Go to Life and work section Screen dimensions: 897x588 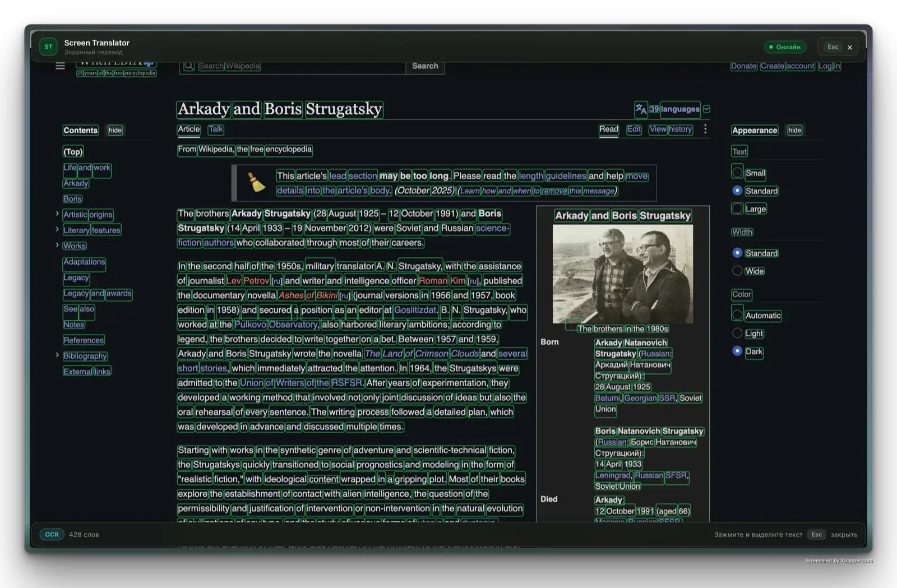[87, 168]
